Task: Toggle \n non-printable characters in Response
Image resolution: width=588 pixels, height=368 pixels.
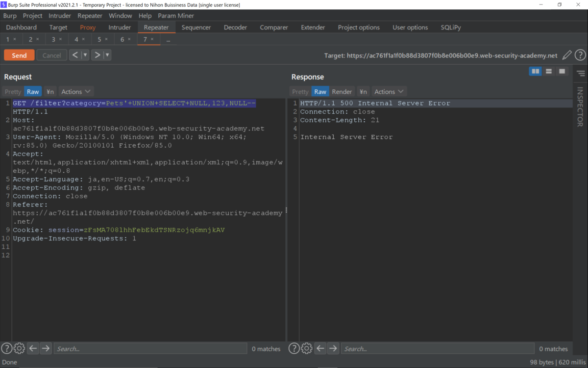Action: (363, 92)
